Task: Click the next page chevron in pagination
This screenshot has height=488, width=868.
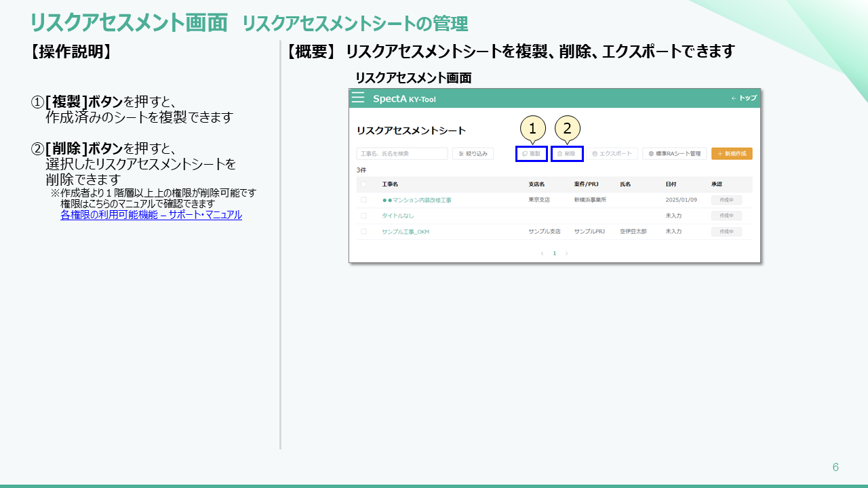Action: pyautogui.click(x=567, y=253)
